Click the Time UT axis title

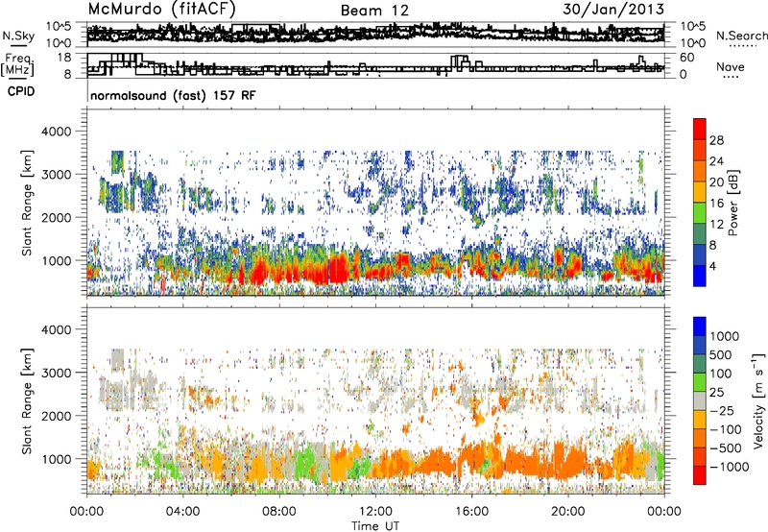point(375,526)
